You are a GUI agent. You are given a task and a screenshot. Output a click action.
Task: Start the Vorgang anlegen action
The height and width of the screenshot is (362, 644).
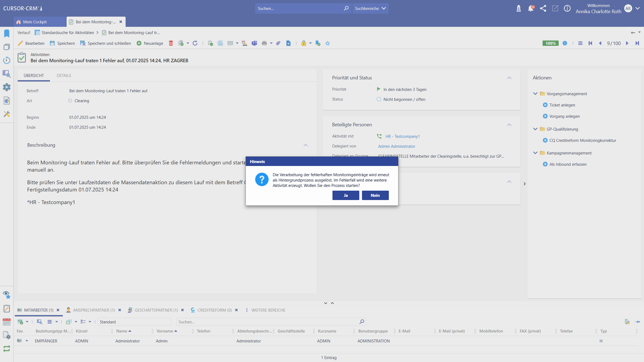pyautogui.click(x=561, y=116)
